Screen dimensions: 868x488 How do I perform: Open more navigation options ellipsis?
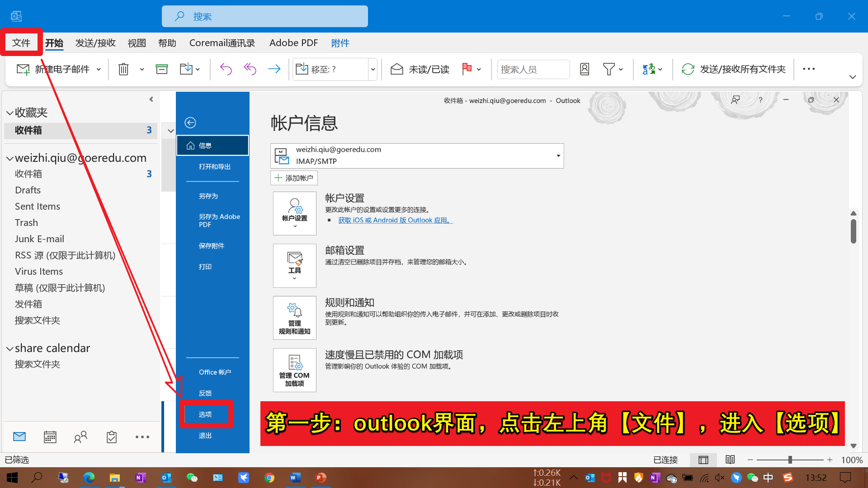pyautogui.click(x=142, y=436)
